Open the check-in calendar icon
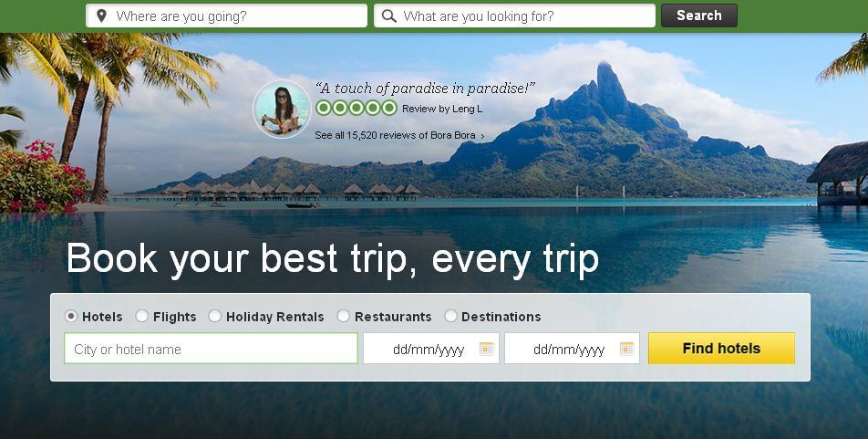Screen dimensions: 868x439 [486, 349]
